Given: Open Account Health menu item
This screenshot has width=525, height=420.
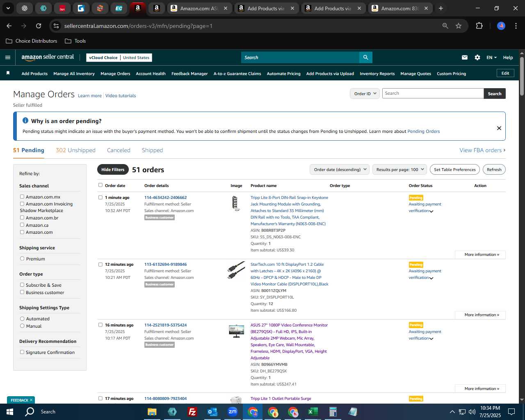Looking at the screenshot, I should [151, 74].
